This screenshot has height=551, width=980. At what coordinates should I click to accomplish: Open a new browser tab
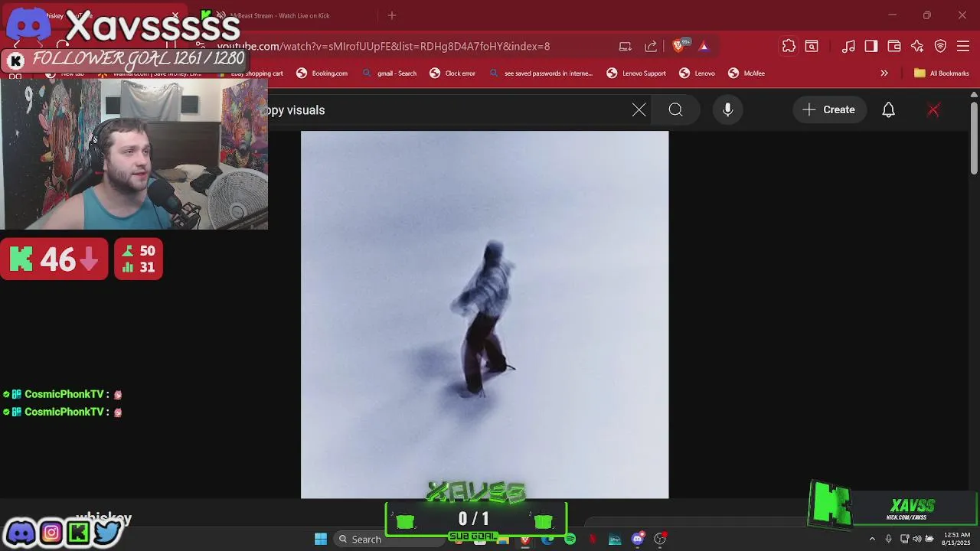pyautogui.click(x=392, y=15)
